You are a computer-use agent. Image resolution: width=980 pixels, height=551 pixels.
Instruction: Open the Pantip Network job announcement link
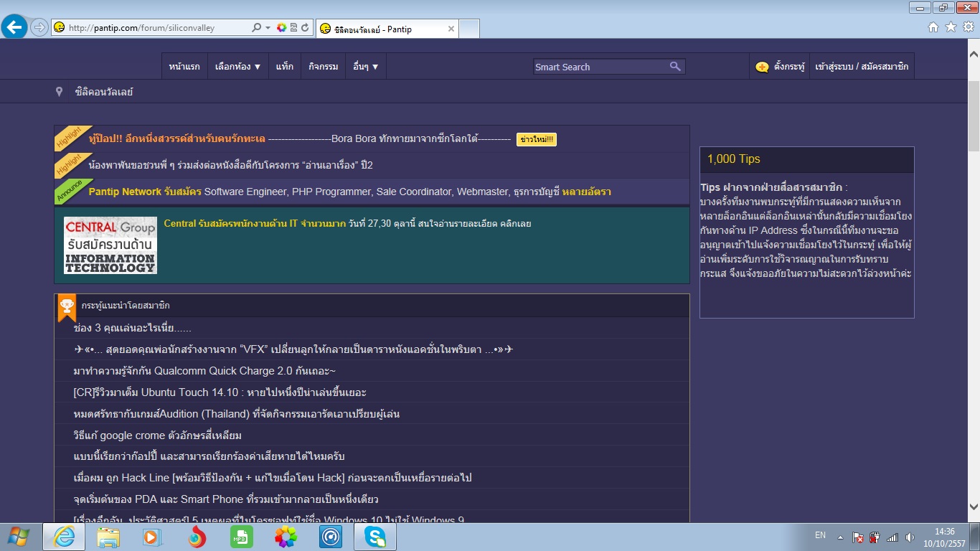click(x=349, y=192)
